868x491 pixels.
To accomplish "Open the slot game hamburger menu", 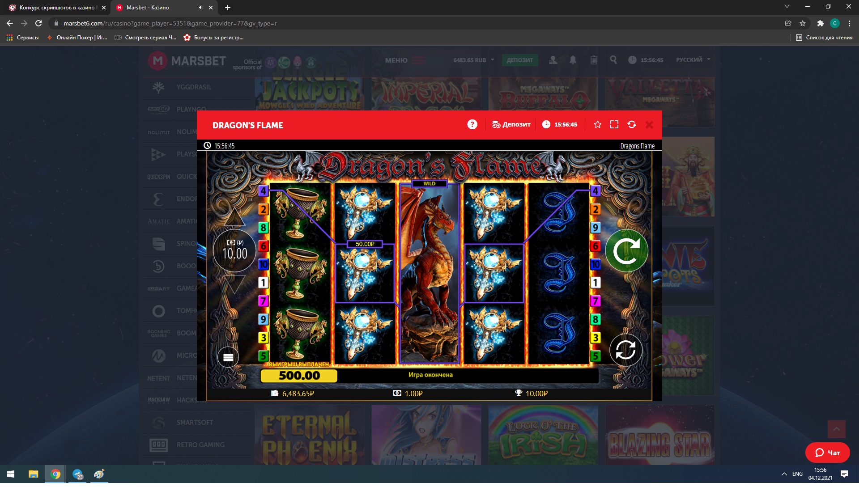I will [228, 357].
